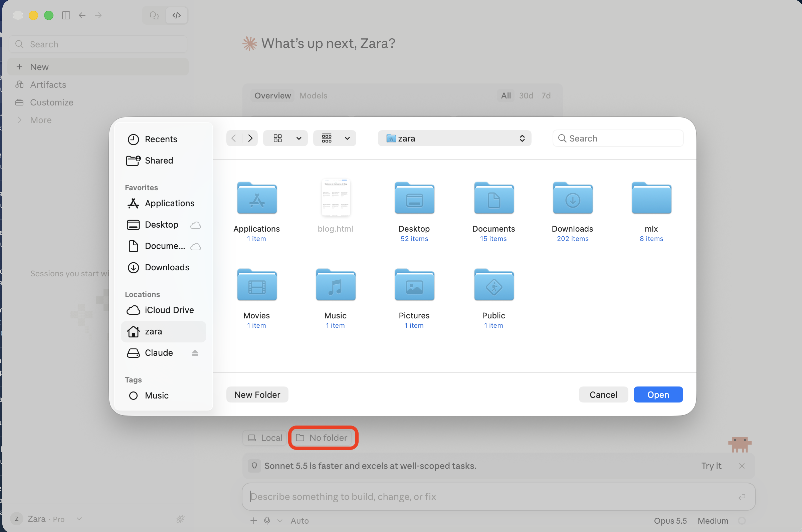Select the 30d time range
The width and height of the screenshot is (802, 532).
click(526, 96)
